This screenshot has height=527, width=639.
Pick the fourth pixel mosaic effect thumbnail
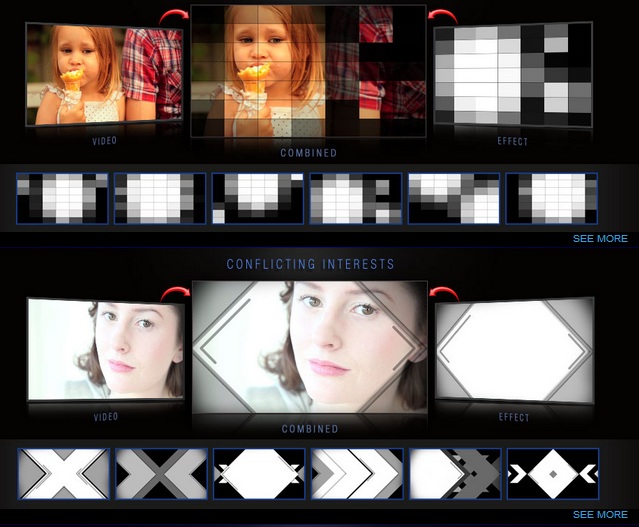(x=356, y=198)
